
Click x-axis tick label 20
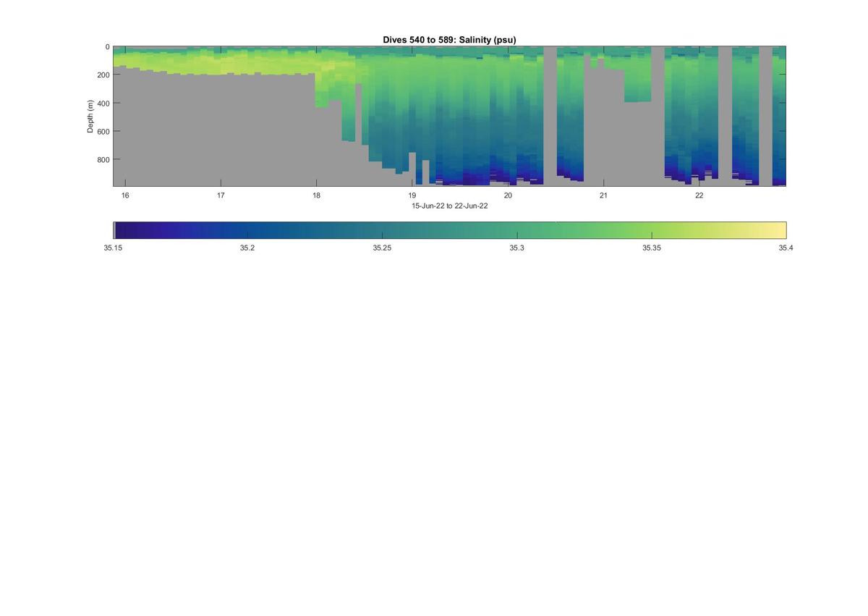pyautogui.click(x=508, y=195)
